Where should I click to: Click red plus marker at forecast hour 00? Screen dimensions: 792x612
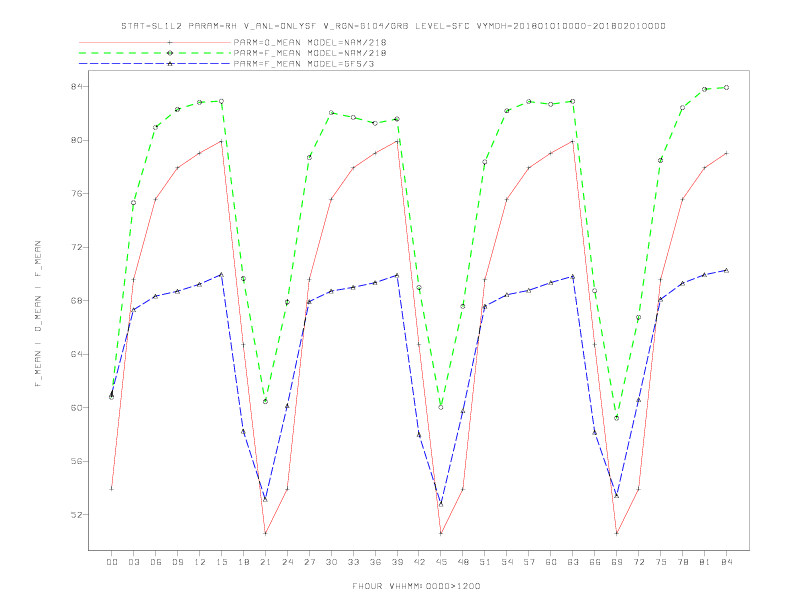[112, 488]
